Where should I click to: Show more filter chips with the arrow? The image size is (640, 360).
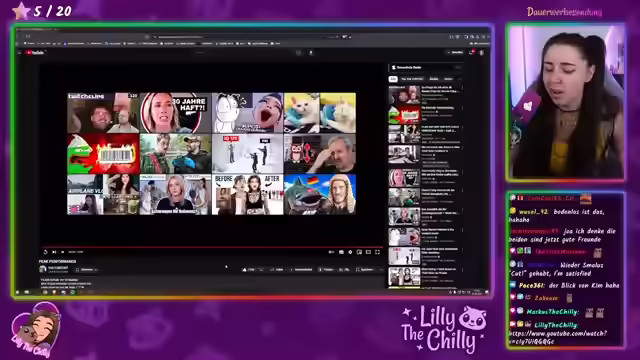pyautogui.click(x=460, y=79)
